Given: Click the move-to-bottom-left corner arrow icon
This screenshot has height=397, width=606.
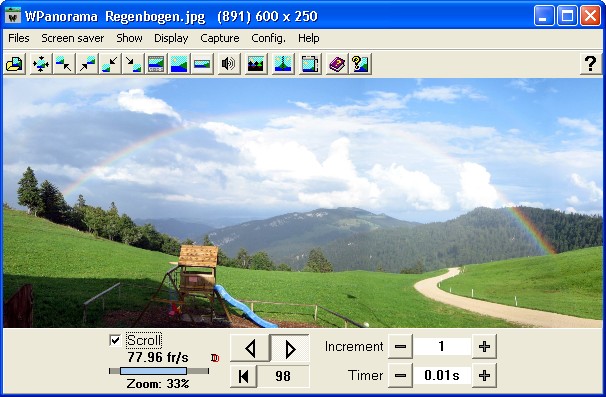Looking at the screenshot, I should 110,64.
